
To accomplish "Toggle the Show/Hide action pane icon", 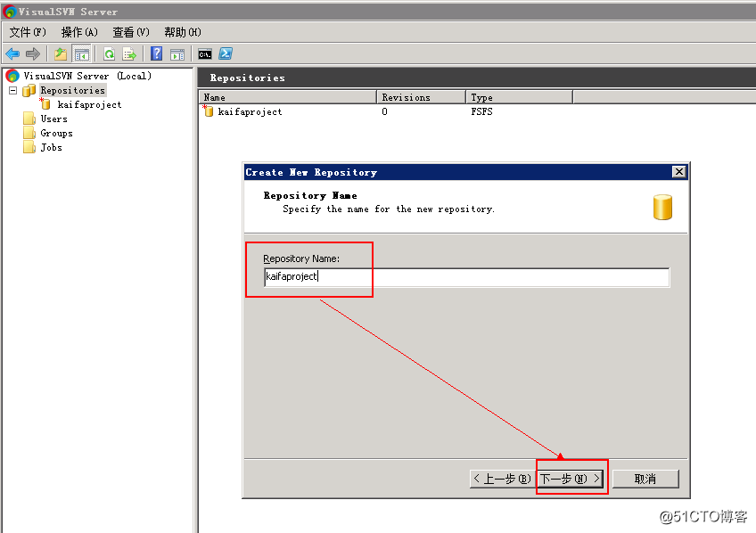I will tap(177, 54).
